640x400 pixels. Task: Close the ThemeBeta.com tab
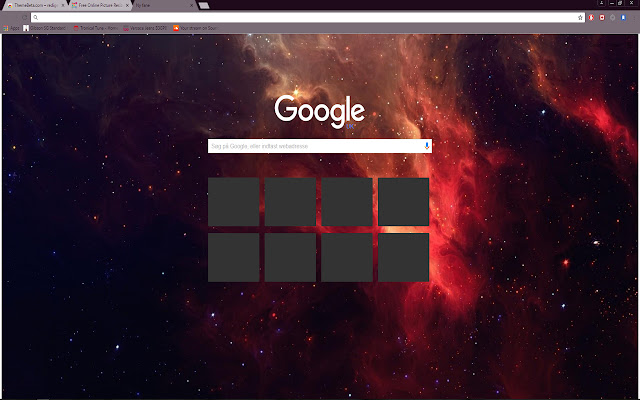(x=63, y=5)
